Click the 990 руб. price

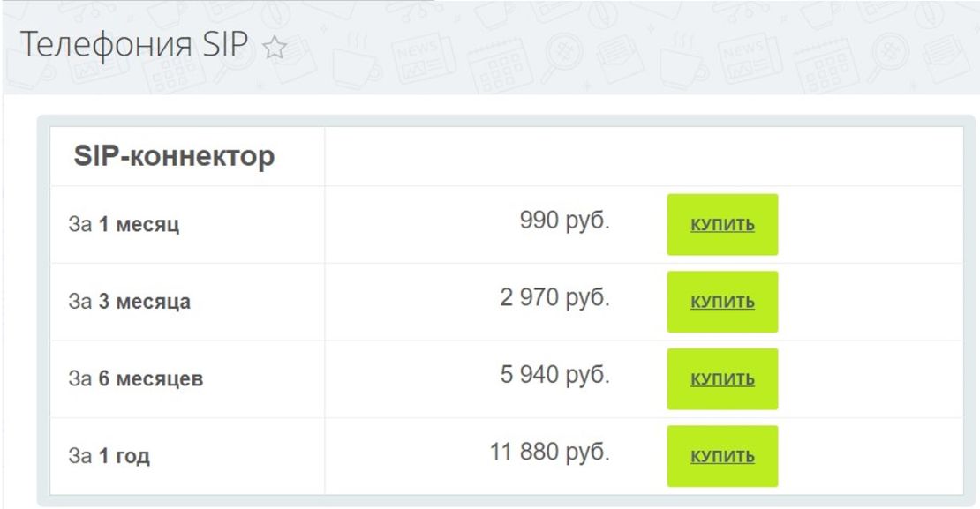coord(564,221)
